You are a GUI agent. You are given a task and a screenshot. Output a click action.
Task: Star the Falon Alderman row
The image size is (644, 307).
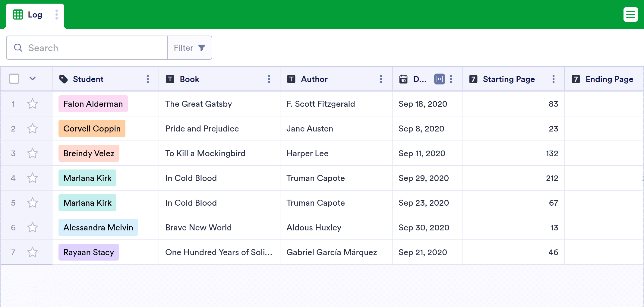point(33,104)
